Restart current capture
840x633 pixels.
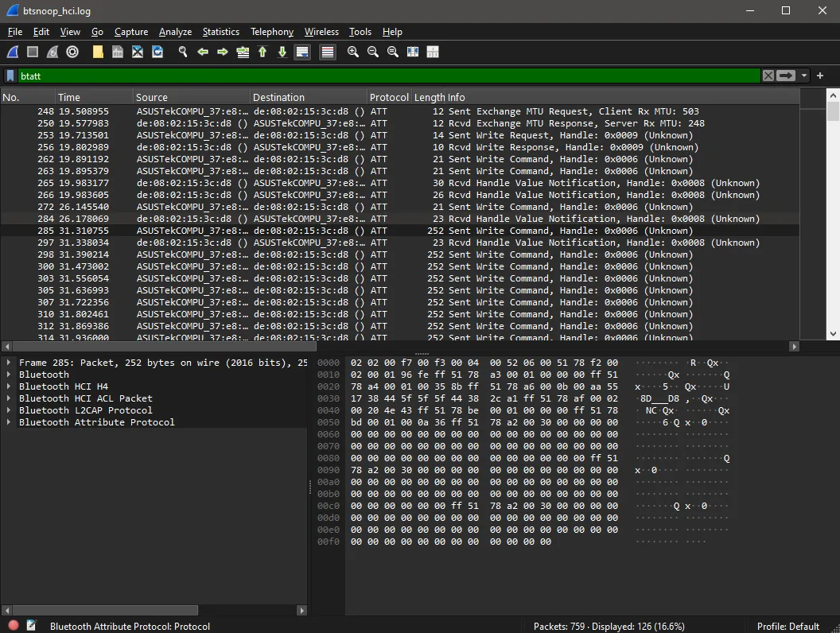pyautogui.click(x=52, y=52)
